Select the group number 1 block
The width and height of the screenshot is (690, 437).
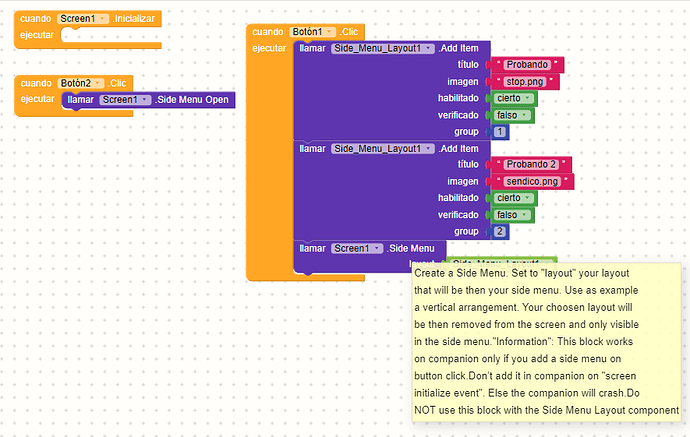(x=500, y=132)
